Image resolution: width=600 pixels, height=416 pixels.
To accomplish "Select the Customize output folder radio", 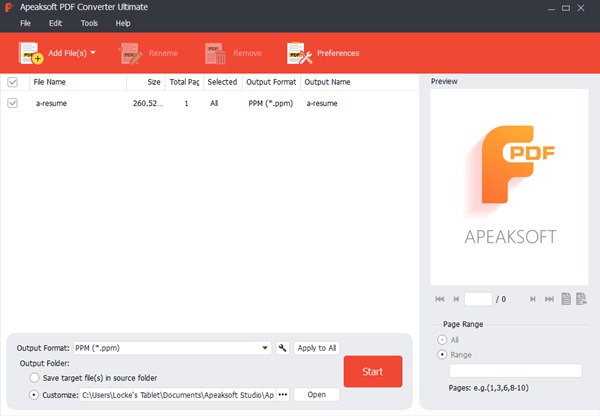I will pos(34,395).
